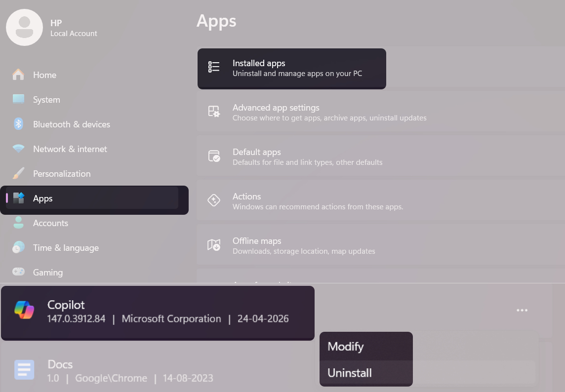Open Time & language settings
The height and width of the screenshot is (392, 565).
[66, 247]
